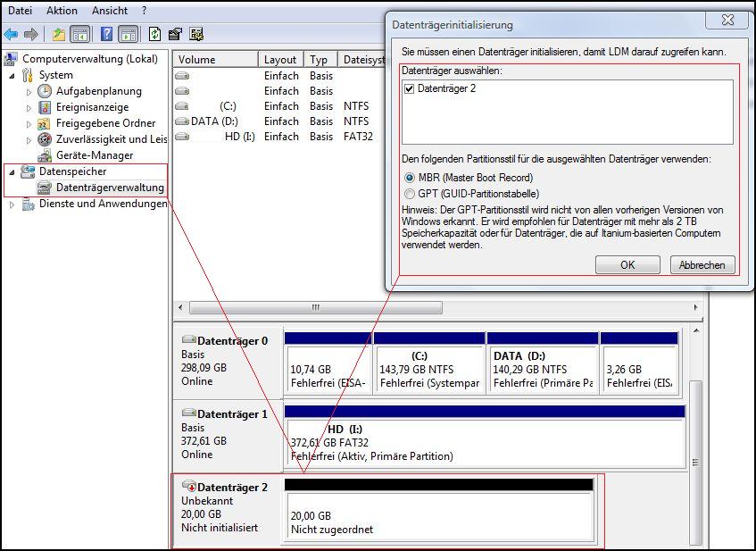The width and height of the screenshot is (756, 551).
Task: Click the horizontal scrollbar under volume list
Action: (315, 307)
